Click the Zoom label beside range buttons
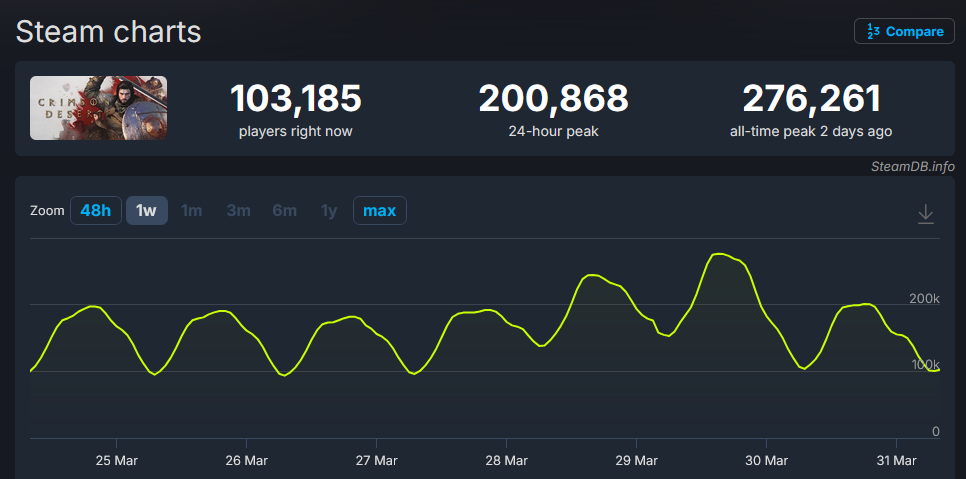Image resolution: width=966 pixels, height=479 pixels. [x=47, y=211]
